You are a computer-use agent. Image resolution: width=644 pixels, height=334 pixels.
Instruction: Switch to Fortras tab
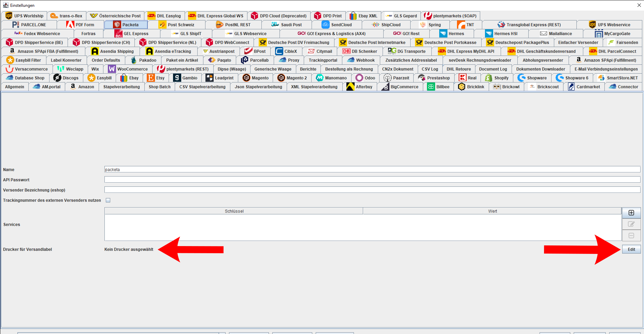pyautogui.click(x=88, y=33)
